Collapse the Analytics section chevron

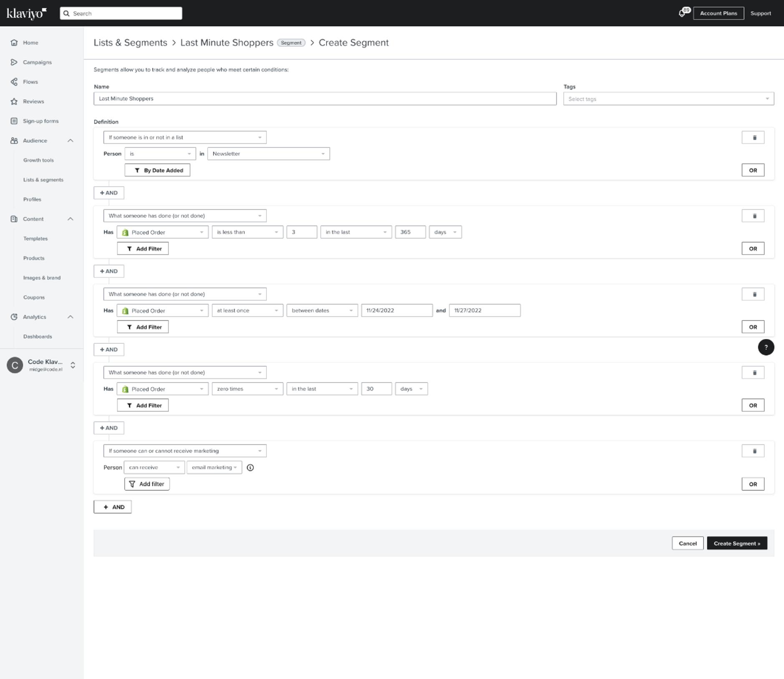click(x=70, y=317)
